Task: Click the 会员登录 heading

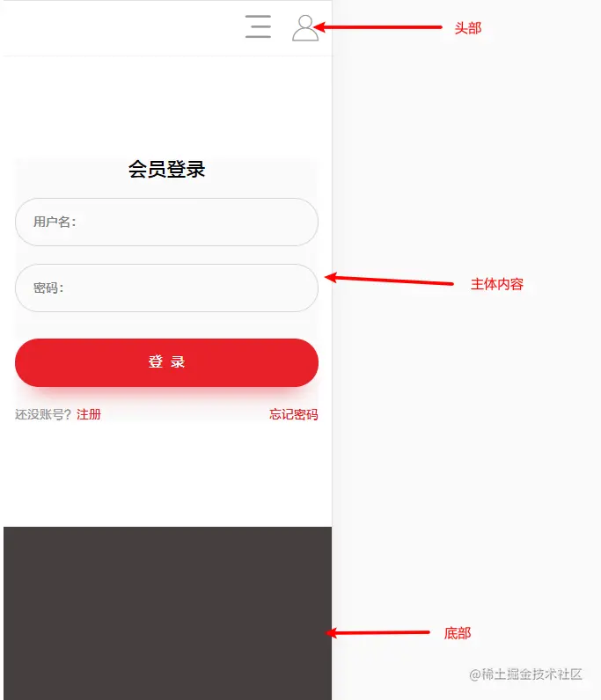Action: click(x=166, y=170)
